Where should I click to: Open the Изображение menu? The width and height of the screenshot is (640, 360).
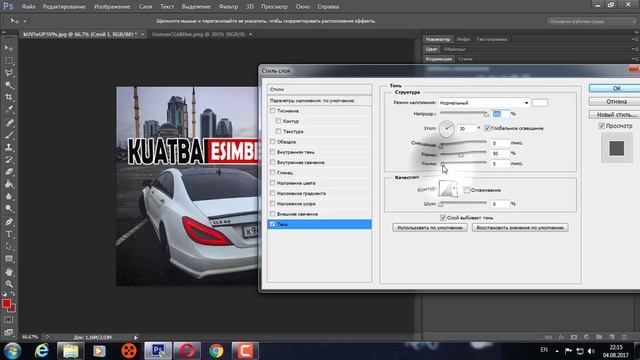(112, 7)
